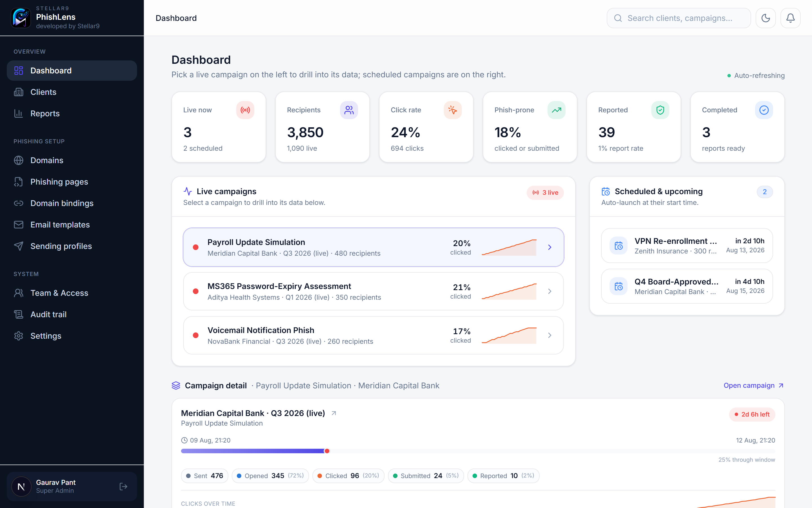
Task: Click the Voicemail Notification Phish title
Action: point(261,330)
